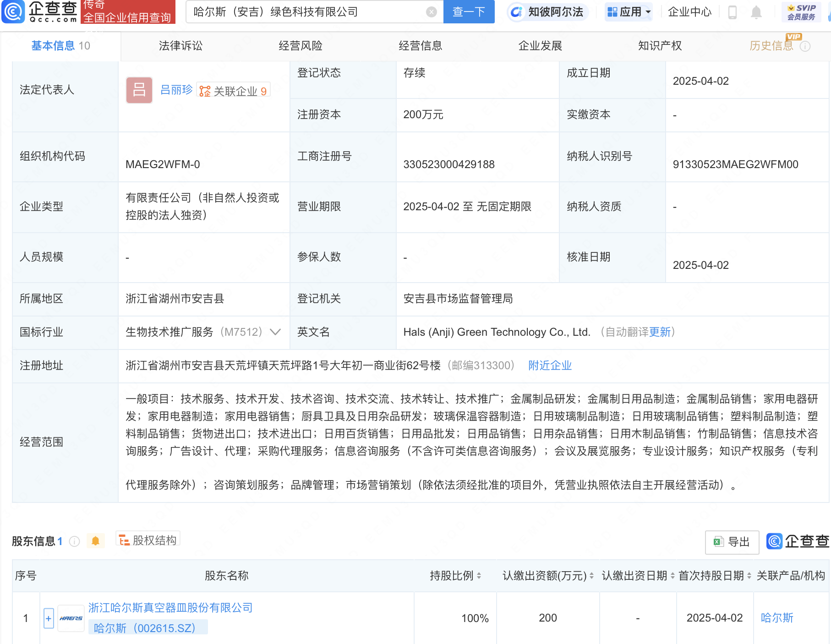Click registered capital 200万元
This screenshot has height=644, width=831.
(423, 115)
